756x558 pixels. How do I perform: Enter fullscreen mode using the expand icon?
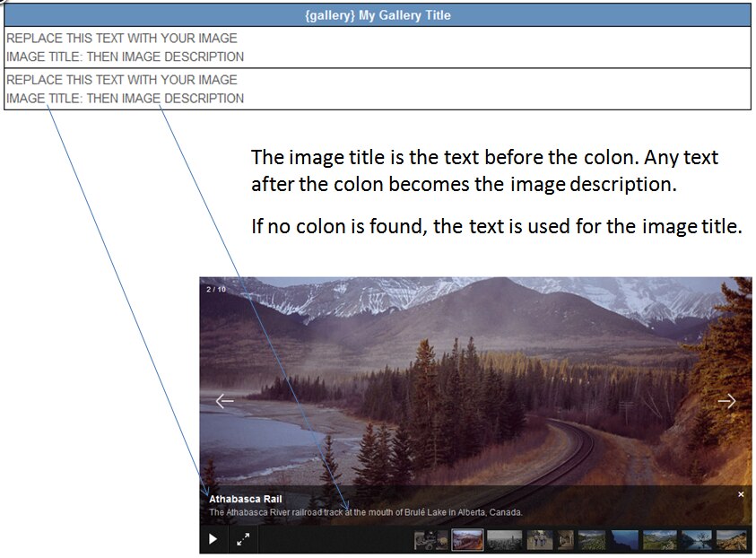[x=243, y=539]
